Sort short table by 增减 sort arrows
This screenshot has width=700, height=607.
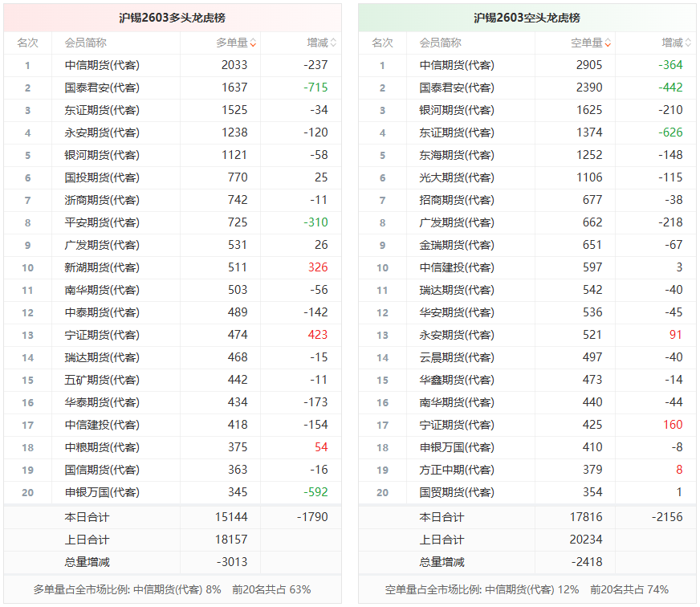click(688, 43)
